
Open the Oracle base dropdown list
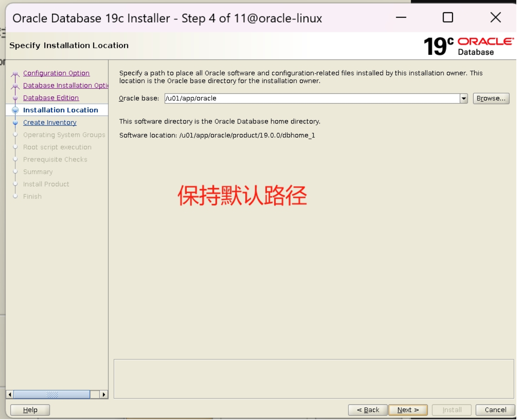coord(464,98)
